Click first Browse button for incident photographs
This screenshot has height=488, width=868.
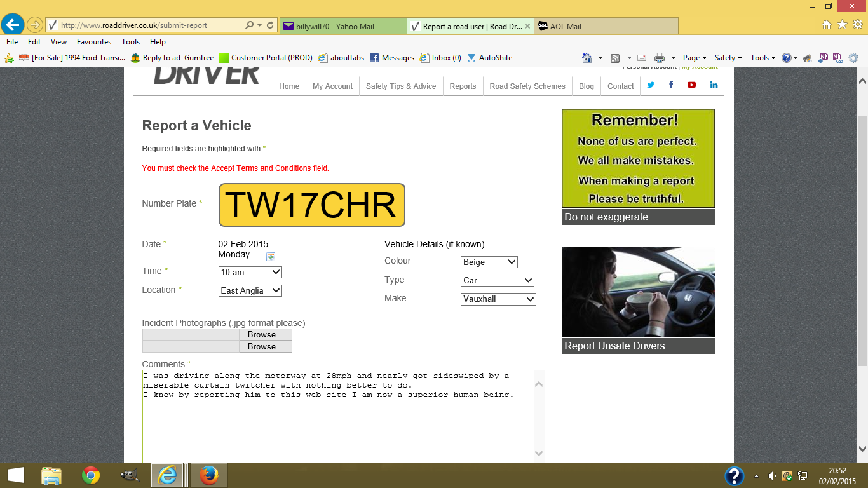[x=266, y=335]
